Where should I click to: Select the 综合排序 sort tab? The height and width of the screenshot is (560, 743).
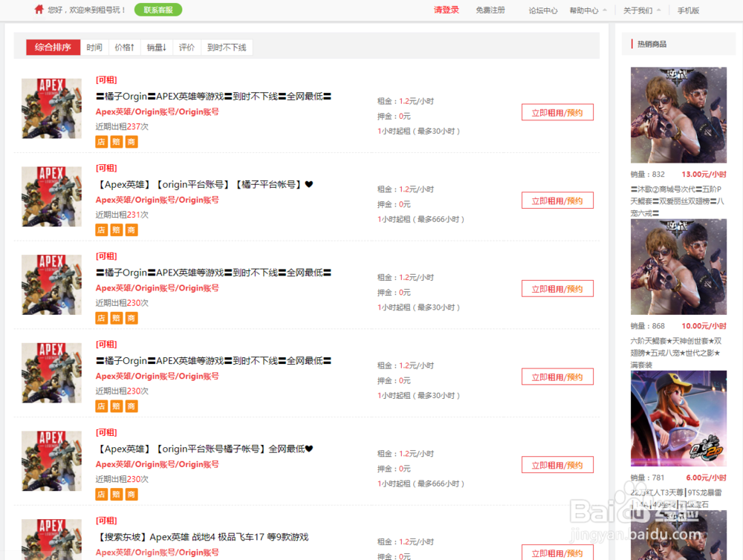[53, 47]
